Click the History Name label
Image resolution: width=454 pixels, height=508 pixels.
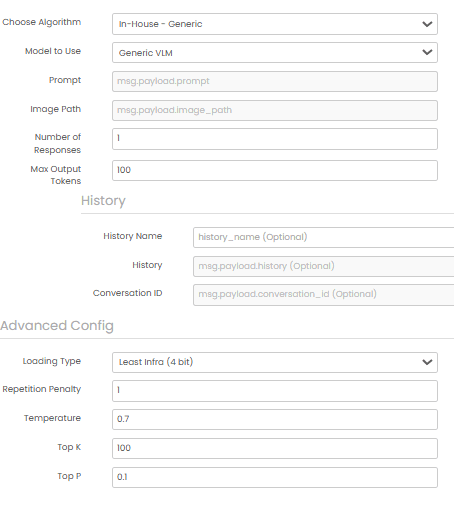tap(133, 236)
